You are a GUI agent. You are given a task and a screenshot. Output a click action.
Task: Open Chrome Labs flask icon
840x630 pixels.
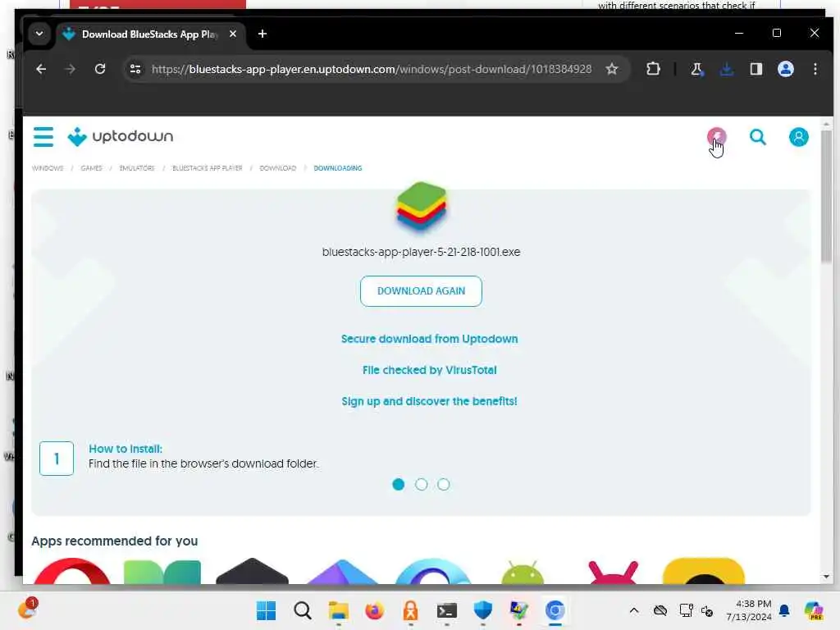(x=696, y=69)
